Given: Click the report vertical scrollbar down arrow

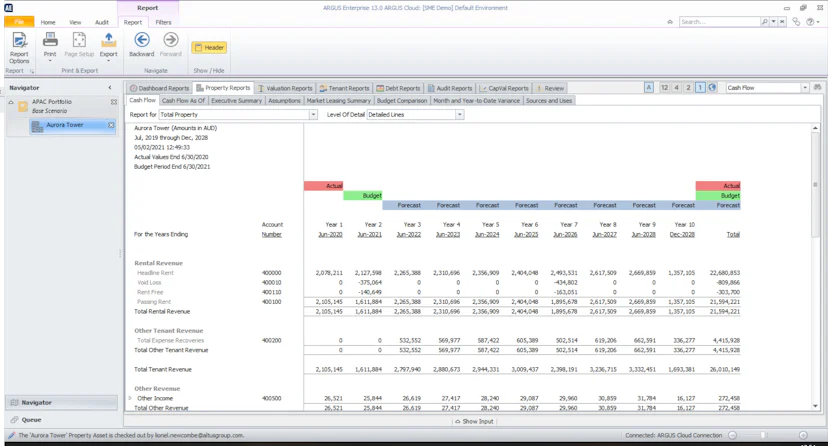Looking at the screenshot, I should (x=815, y=406).
